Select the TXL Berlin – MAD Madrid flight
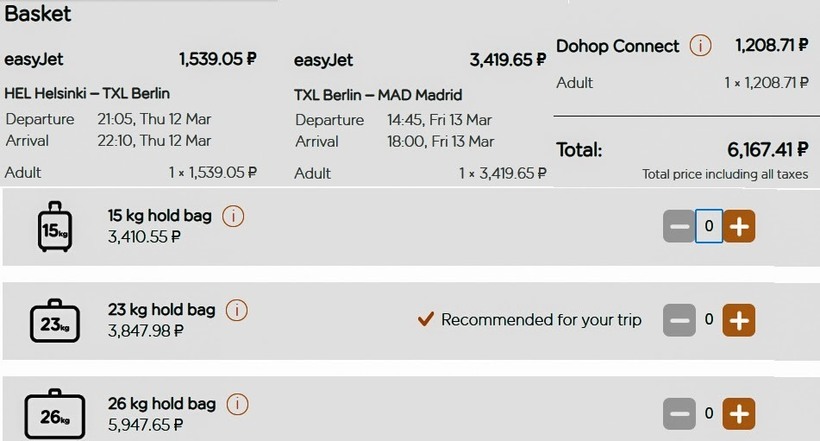This screenshot has height=441, width=820. [378, 95]
